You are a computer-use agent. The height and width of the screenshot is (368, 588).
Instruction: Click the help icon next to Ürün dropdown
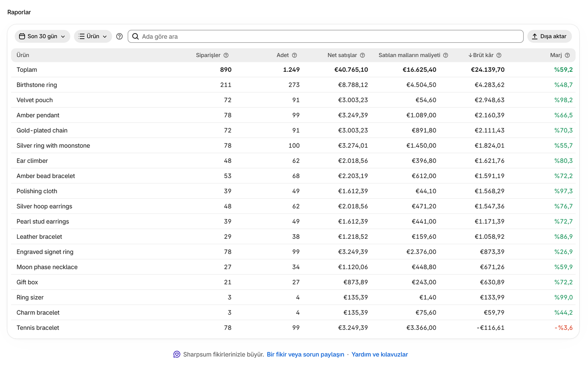(119, 36)
